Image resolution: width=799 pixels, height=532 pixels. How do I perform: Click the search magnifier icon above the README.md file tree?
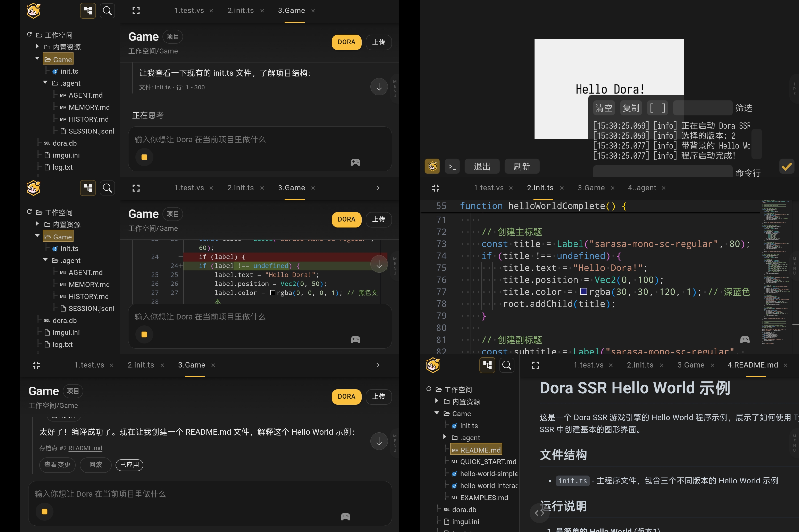pos(507,365)
